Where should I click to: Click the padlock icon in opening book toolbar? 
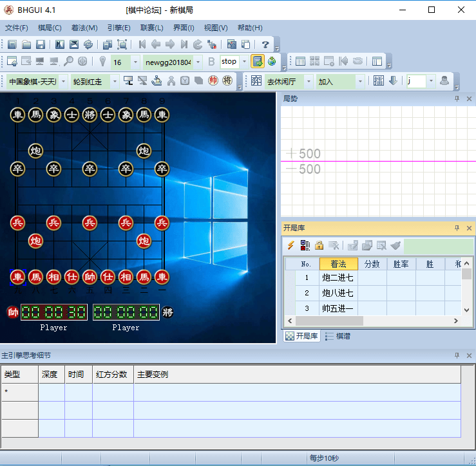click(x=319, y=245)
